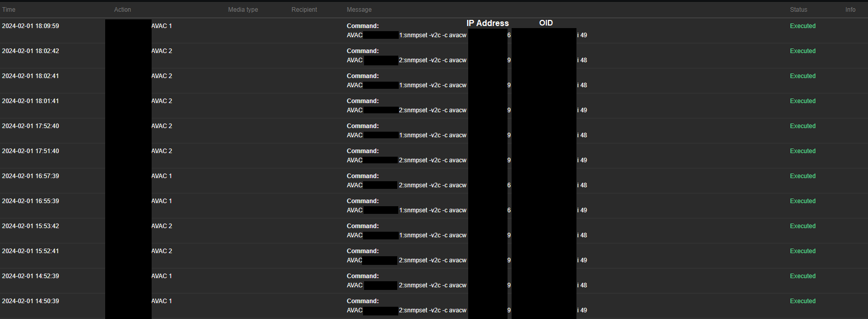
Task: Select the Message column header
Action: pos(359,10)
